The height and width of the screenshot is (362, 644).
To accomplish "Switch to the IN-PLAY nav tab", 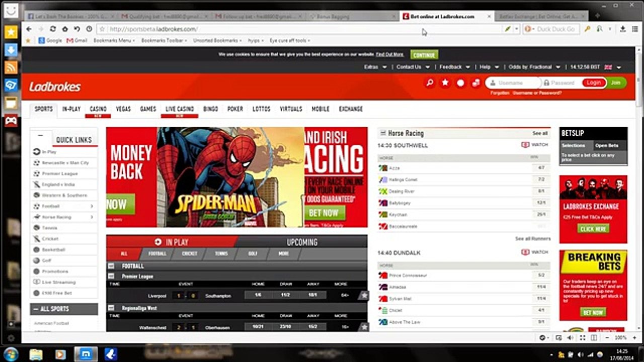I will point(71,109).
